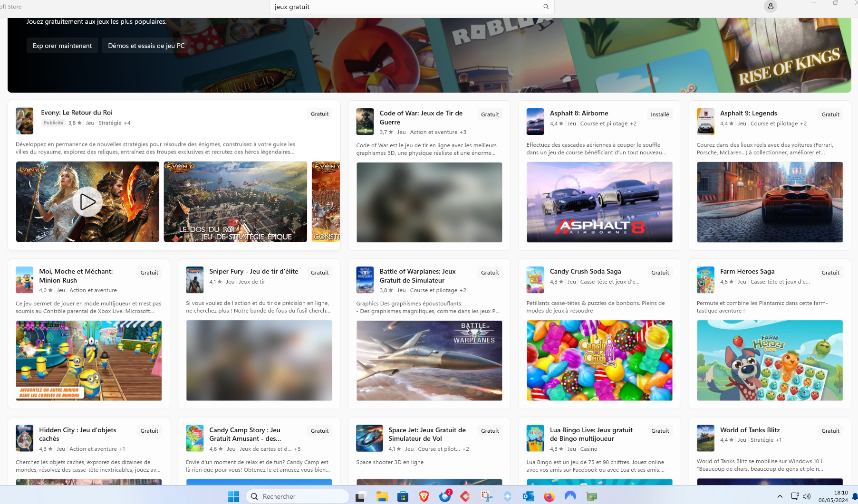Open the user profile account icon
Screen dimensions: 858x504
[771, 6]
